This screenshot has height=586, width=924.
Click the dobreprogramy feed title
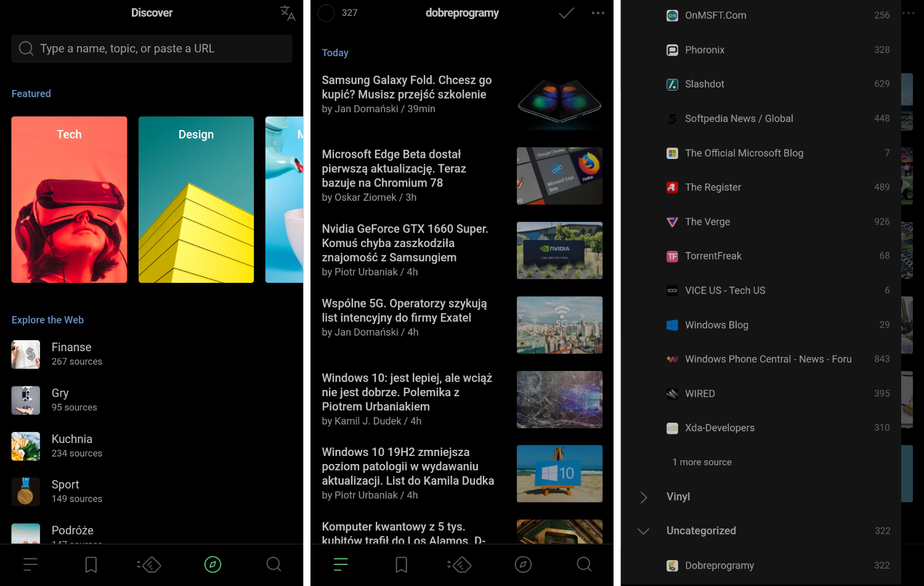pyautogui.click(x=462, y=13)
